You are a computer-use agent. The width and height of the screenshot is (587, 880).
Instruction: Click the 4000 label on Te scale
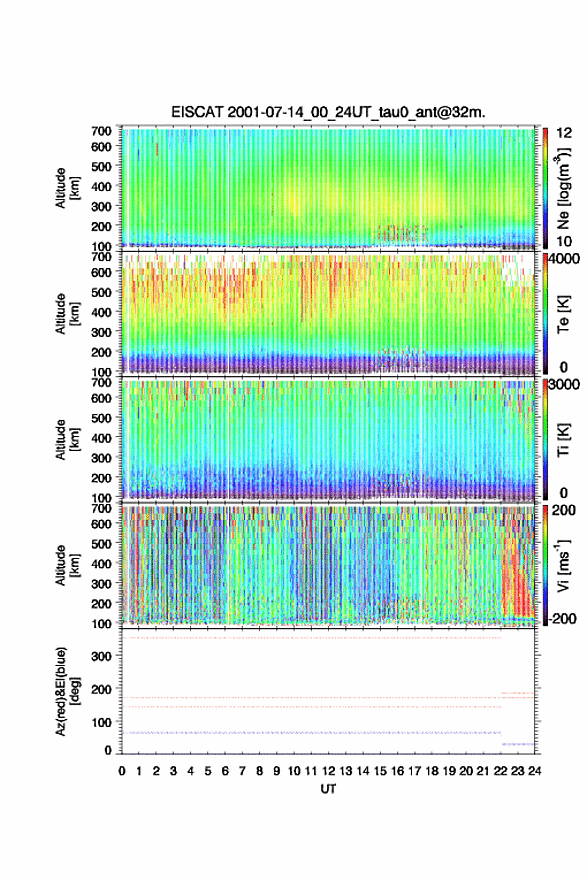pyautogui.click(x=565, y=259)
